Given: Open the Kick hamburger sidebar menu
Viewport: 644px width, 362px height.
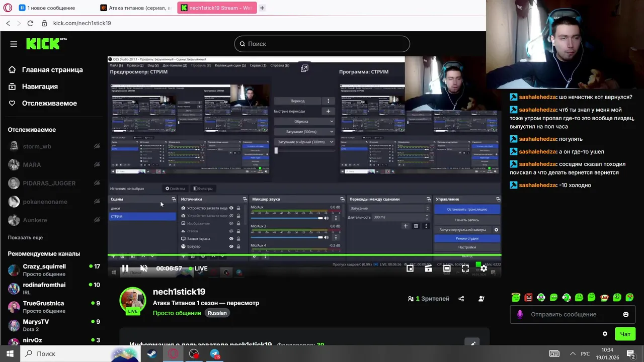Looking at the screenshot, I should [x=14, y=44].
